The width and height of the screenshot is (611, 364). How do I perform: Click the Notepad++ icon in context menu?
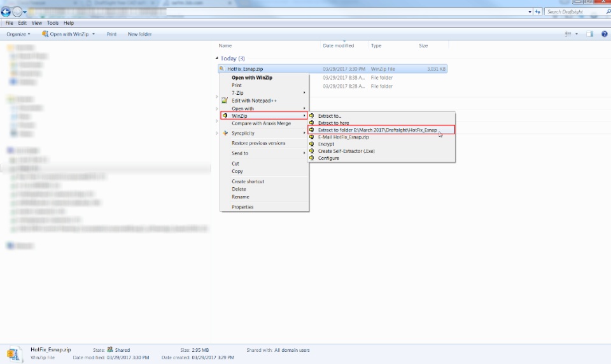[x=225, y=101]
